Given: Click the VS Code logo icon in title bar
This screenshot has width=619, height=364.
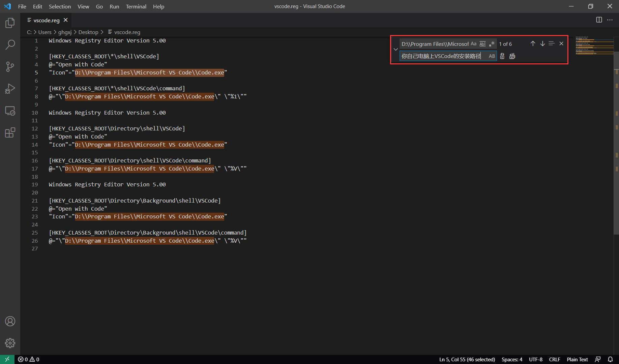Looking at the screenshot, I should coord(7,6).
